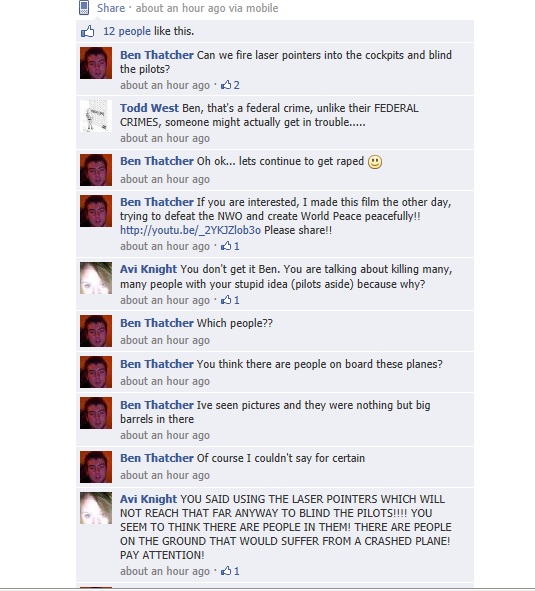Open Avi Knight's avatar on the all-caps comment

click(96, 508)
